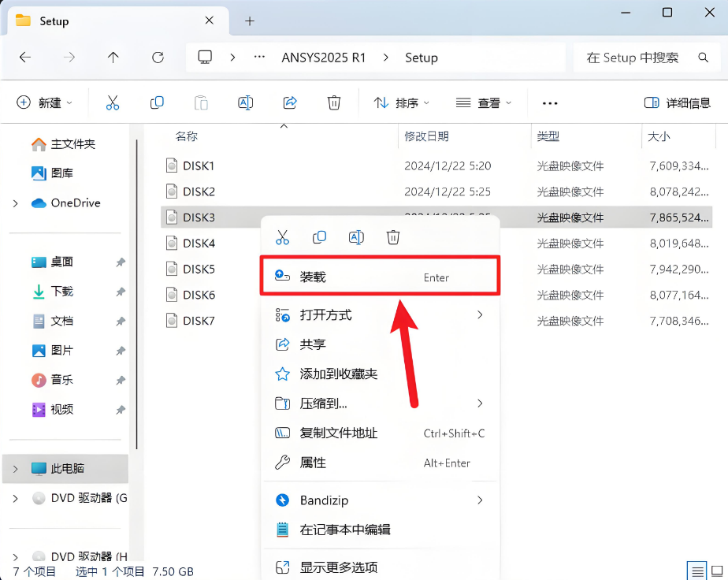Click the Copy icon in the toolbar
Image resolution: width=728 pixels, height=580 pixels.
coord(157,102)
